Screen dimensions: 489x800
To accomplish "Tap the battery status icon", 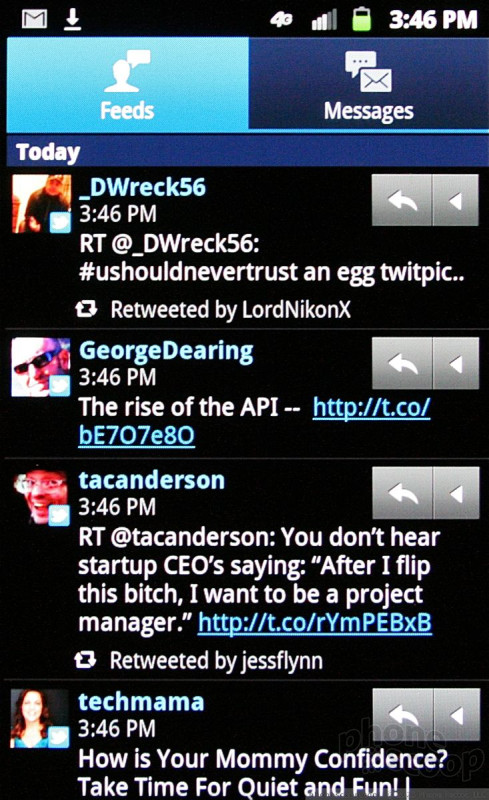I will (x=361, y=19).
